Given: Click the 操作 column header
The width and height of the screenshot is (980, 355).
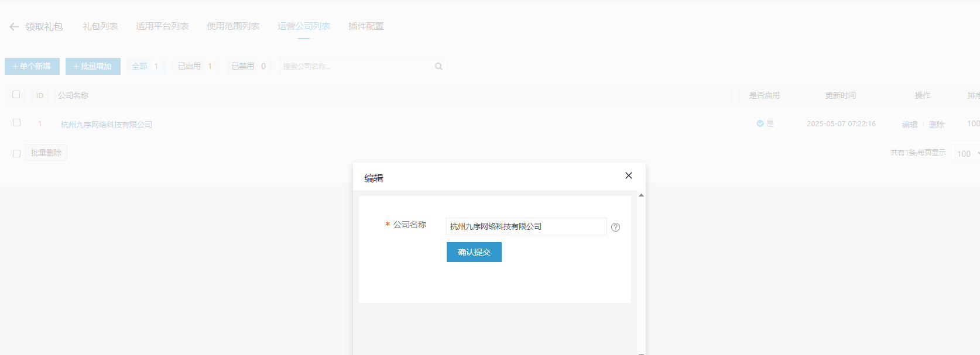Looking at the screenshot, I should point(923,95).
